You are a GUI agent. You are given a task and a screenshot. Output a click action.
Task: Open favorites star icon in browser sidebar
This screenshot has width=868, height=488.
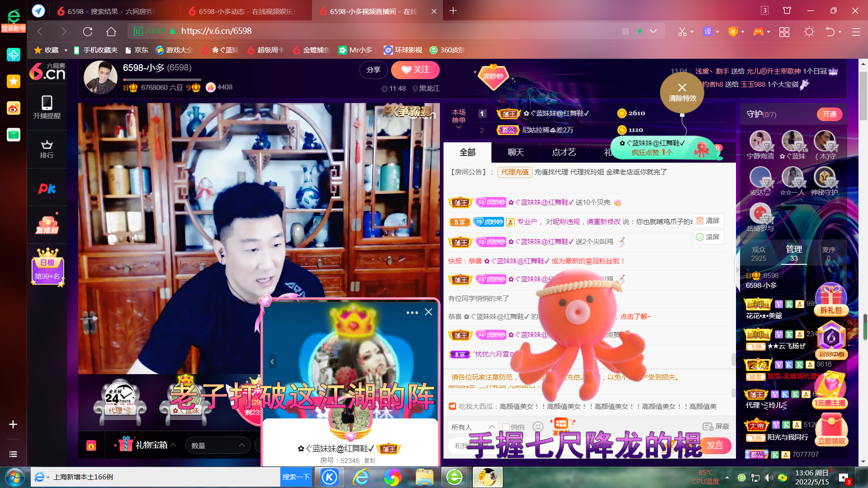[14, 81]
